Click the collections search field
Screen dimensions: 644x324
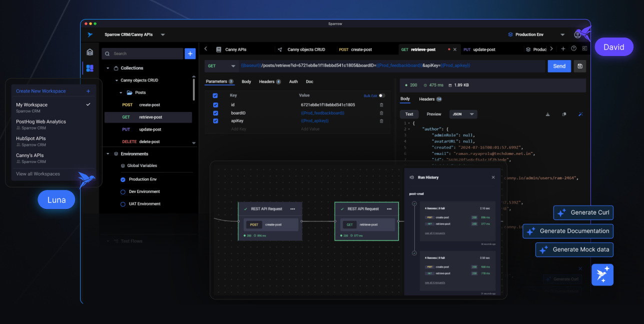click(x=145, y=53)
